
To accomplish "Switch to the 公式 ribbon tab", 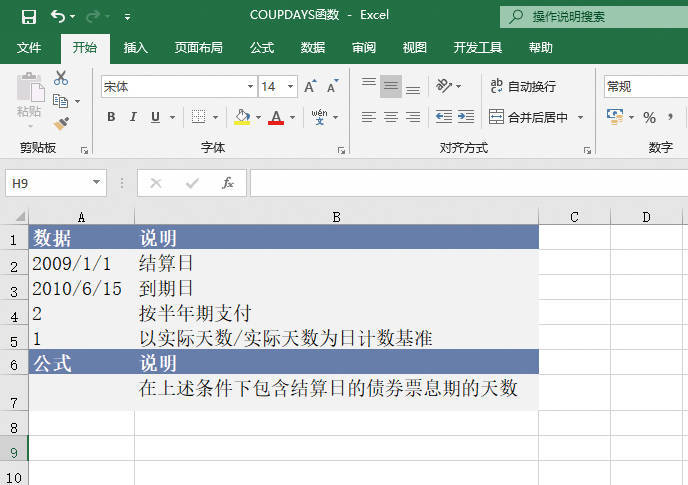I will (x=262, y=48).
